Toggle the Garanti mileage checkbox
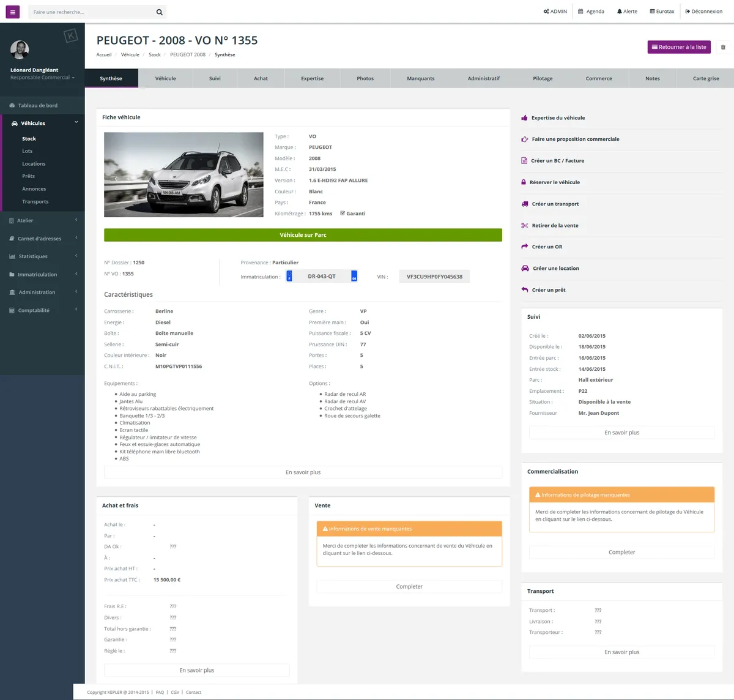This screenshot has width=734, height=700. (x=343, y=214)
